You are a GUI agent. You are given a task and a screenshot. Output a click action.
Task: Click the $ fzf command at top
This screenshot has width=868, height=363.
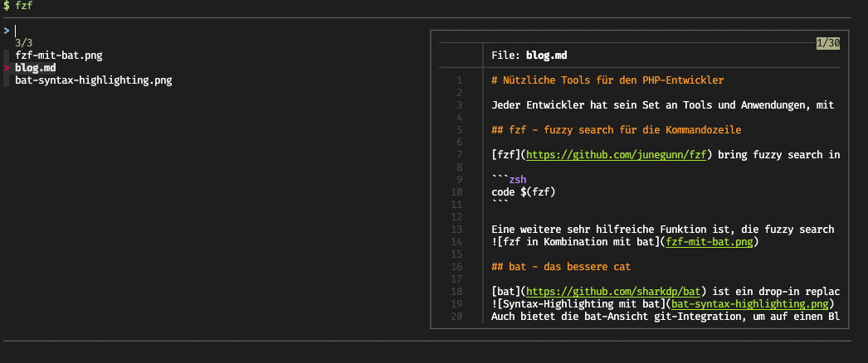coord(17,6)
